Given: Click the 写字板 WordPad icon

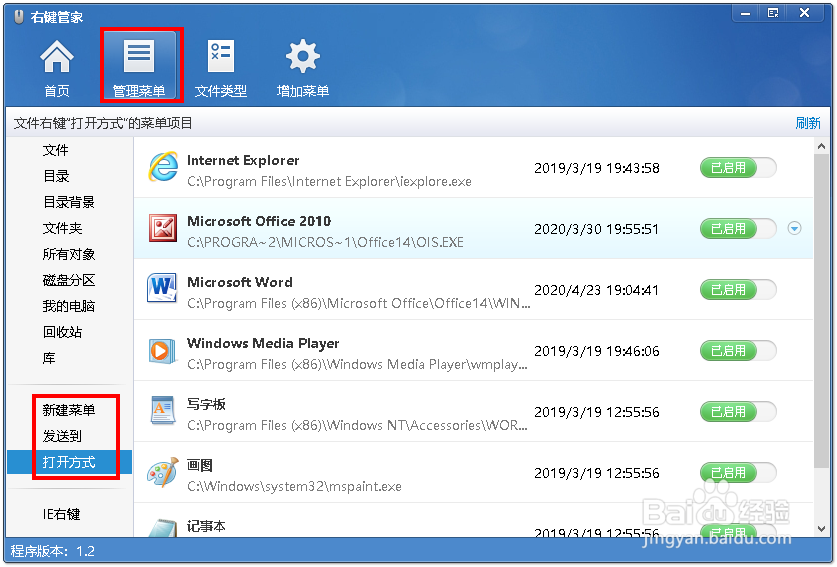Looking at the screenshot, I should click(162, 411).
